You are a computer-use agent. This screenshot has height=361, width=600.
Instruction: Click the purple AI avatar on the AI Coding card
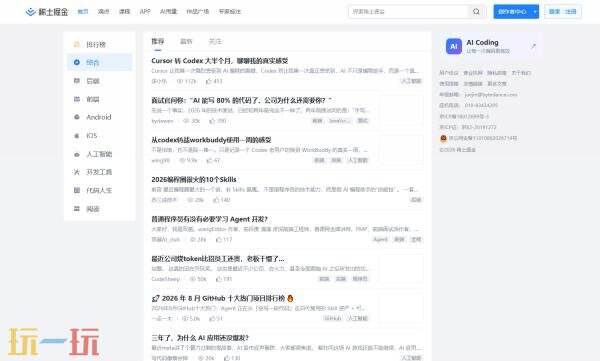click(453, 46)
